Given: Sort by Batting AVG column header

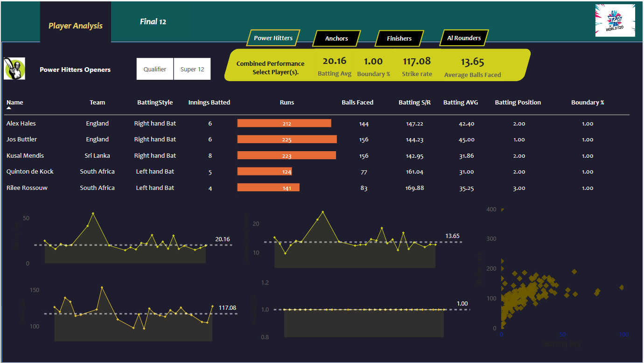Looking at the screenshot, I should click(x=461, y=102).
